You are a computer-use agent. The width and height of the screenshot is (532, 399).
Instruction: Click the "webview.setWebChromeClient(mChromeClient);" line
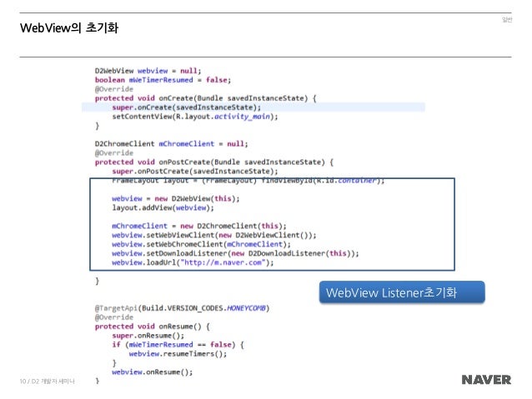pos(201,244)
